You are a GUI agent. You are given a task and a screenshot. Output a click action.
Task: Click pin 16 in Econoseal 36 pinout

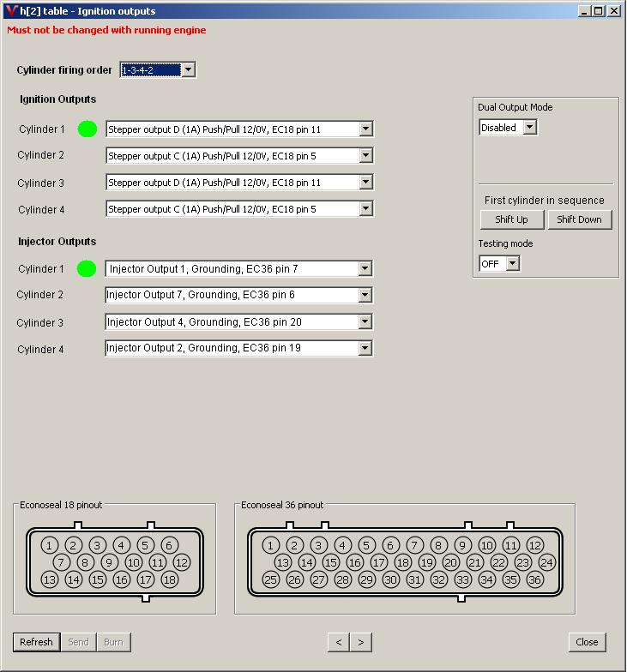[x=355, y=562]
